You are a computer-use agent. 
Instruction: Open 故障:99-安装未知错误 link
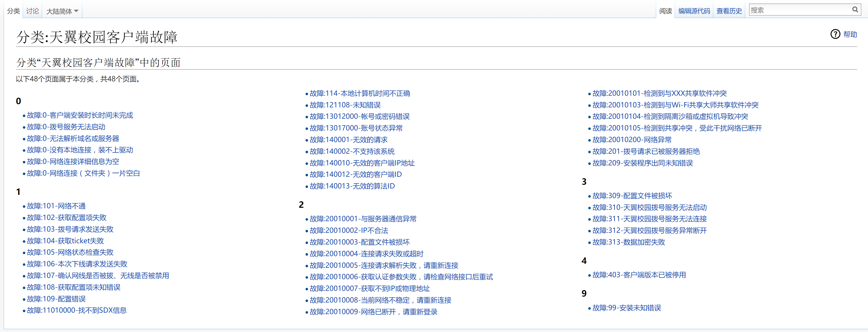coord(626,308)
